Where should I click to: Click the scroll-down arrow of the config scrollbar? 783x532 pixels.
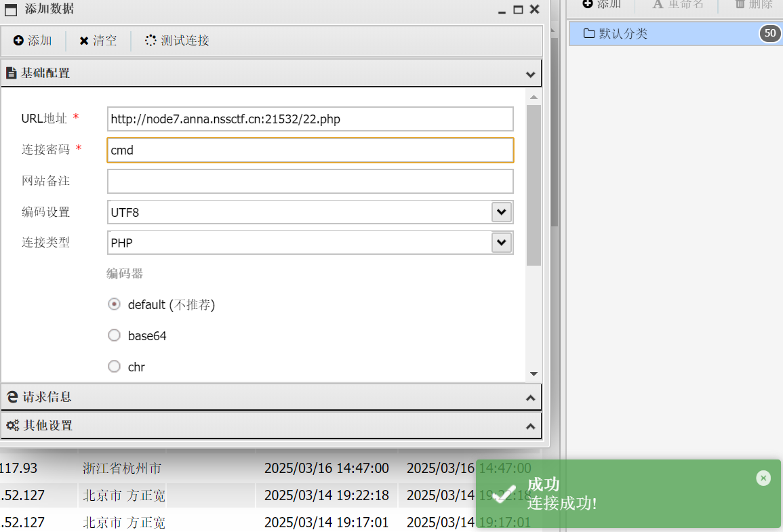coord(534,374)
